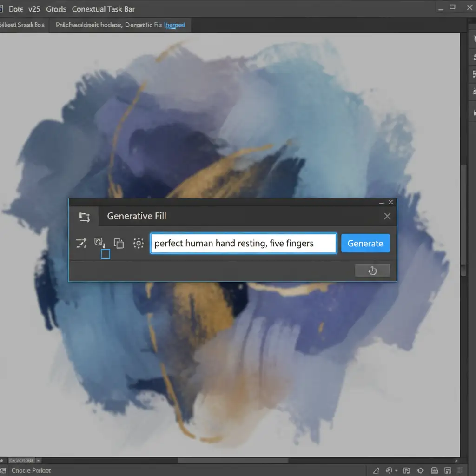Click the duplicate layers icon in Generative Fill bar

point(119,243)
